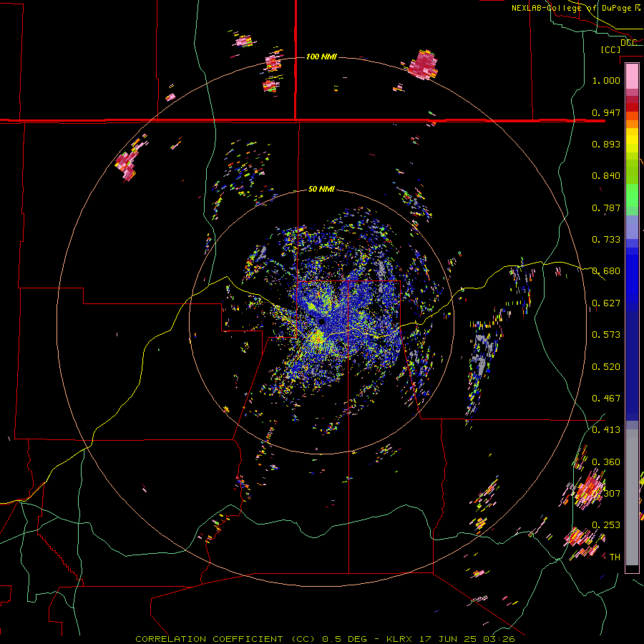Click the 0.413 legend value
Image resolution: width=644 pixels, height=644 pixels.
tap(606, 430)
